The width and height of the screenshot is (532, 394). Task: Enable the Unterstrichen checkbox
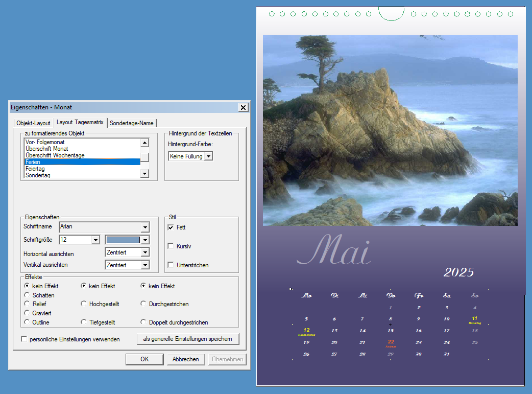click(171, 265)
